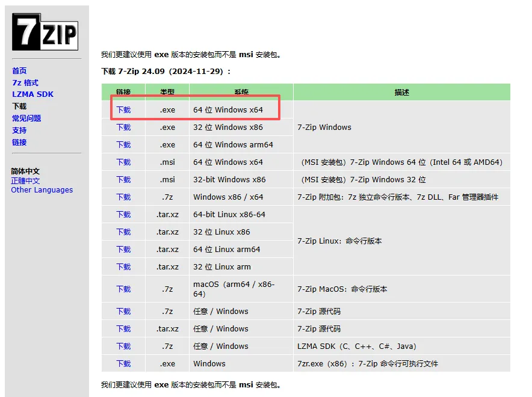Viewport: 532px width, 397px height.
Task: Click the 类型 column header
Action: pos(167,92)
